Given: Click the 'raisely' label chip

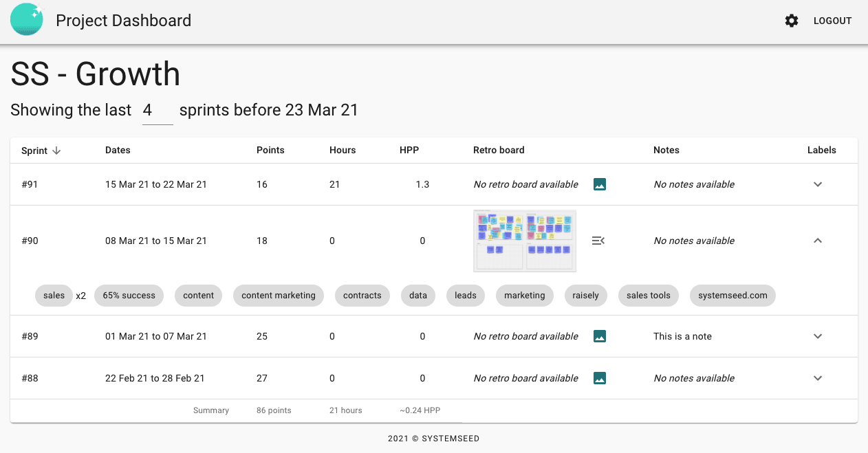Looking at the screenshot, I should tap(586, 296).
